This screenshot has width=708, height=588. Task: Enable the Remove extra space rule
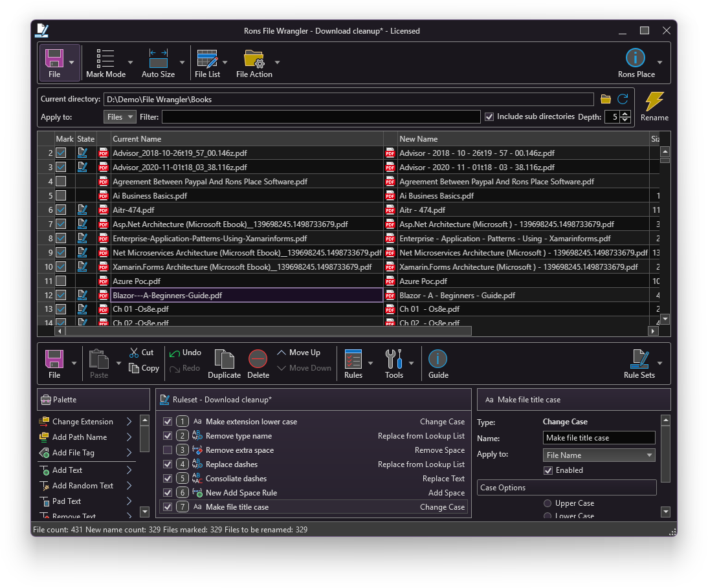(x=168, y=450)
